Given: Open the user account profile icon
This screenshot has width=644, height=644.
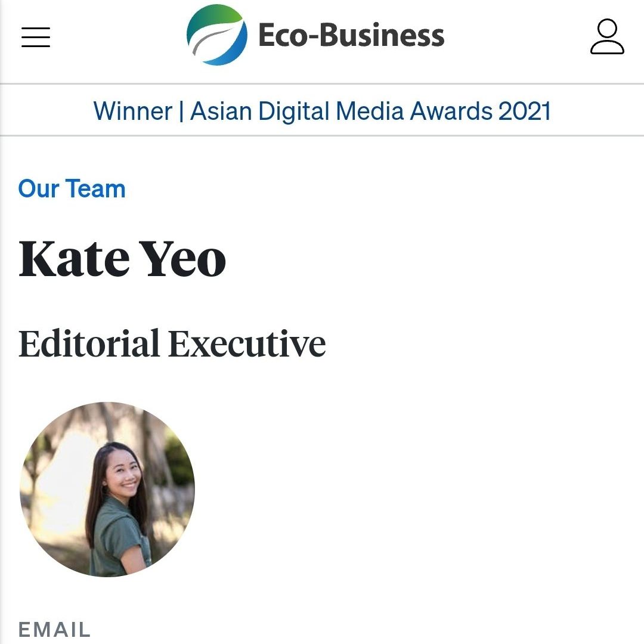Looking at the screenshot, I should [x=607, y=37].
